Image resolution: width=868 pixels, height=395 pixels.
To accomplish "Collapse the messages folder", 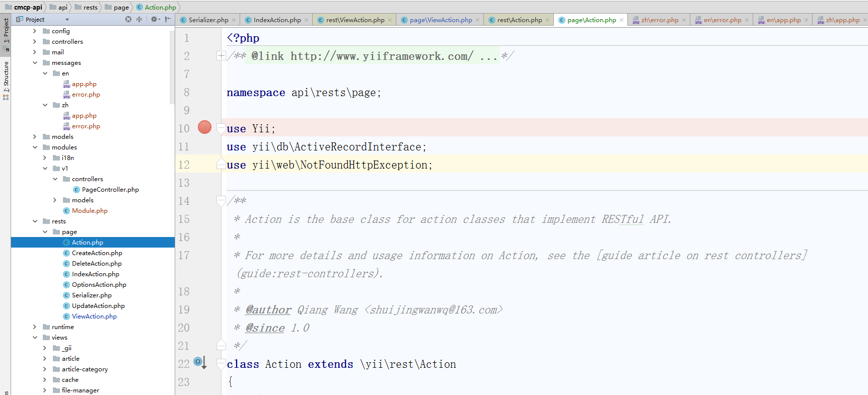I will coord(35,63).
